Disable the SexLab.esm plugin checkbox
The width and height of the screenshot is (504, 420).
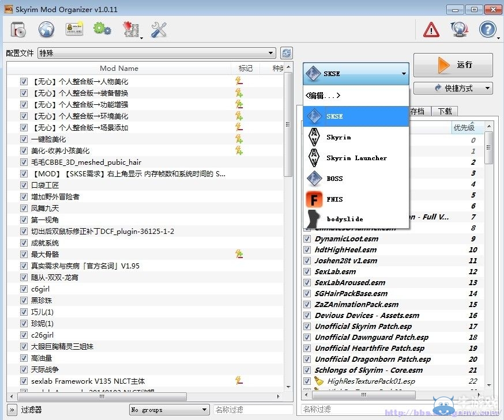(x=307, y=272)
